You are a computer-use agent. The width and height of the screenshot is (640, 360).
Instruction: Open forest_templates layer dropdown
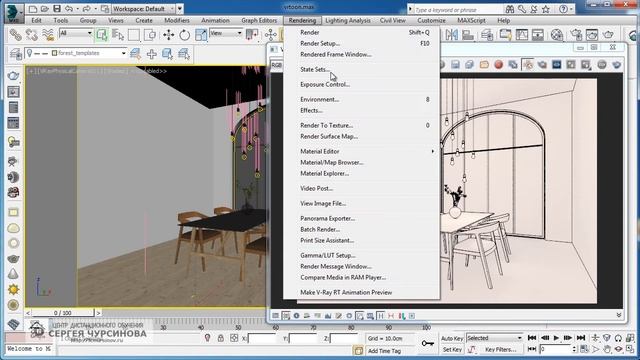(76, 53)
